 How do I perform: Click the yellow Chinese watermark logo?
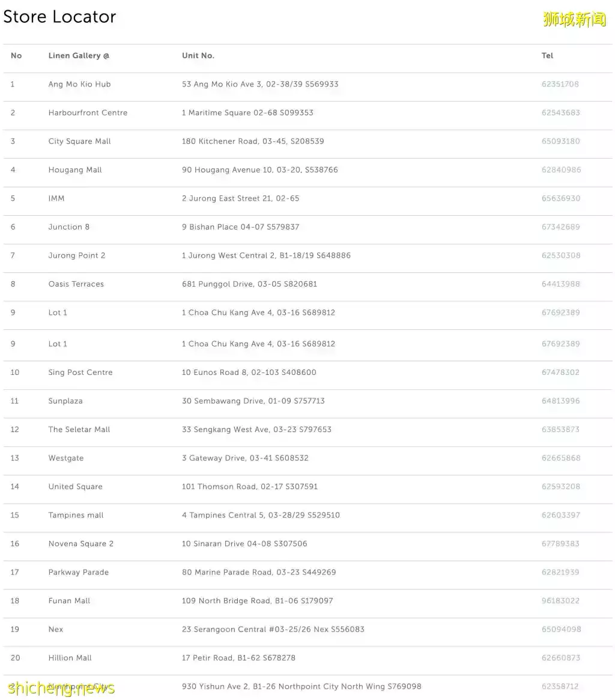coord(574,19)
